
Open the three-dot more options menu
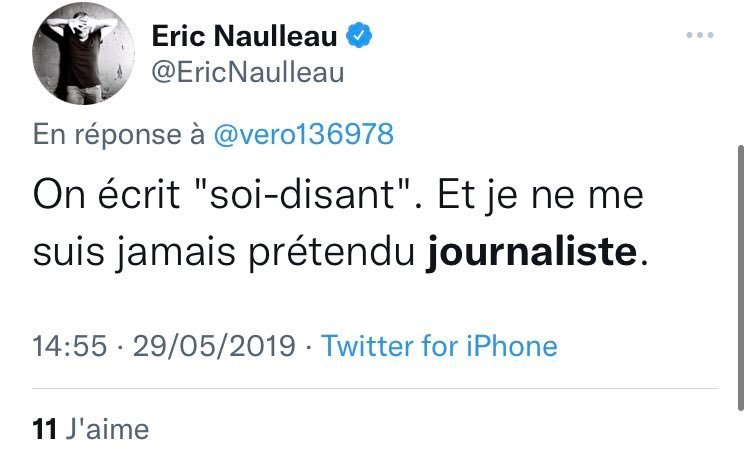click(701, 36)
